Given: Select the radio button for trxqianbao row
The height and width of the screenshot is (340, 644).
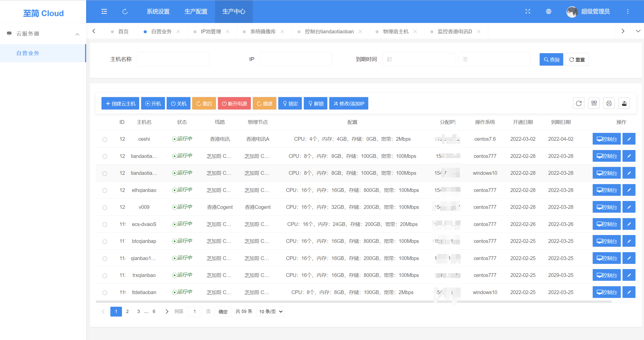Looking at the screenshot, I should coord(105,276).
